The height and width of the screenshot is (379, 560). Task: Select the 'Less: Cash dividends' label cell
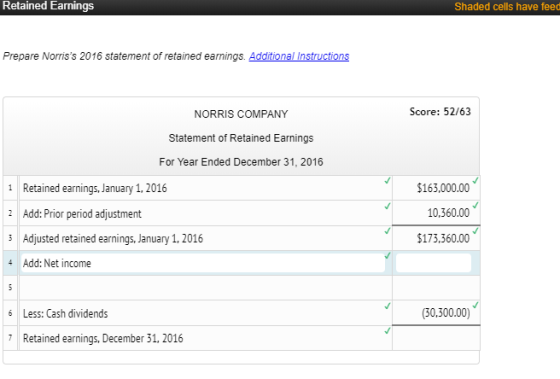[206, 313]
